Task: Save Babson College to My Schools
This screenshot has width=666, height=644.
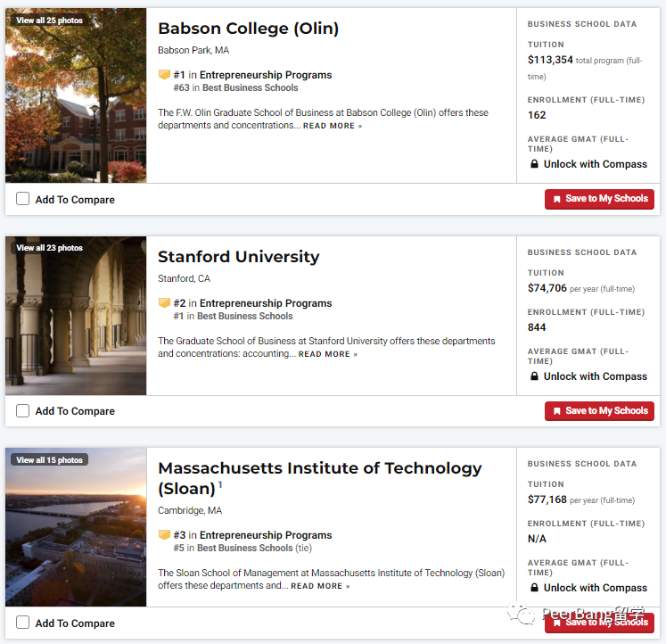Action: (x=599, y=199)
